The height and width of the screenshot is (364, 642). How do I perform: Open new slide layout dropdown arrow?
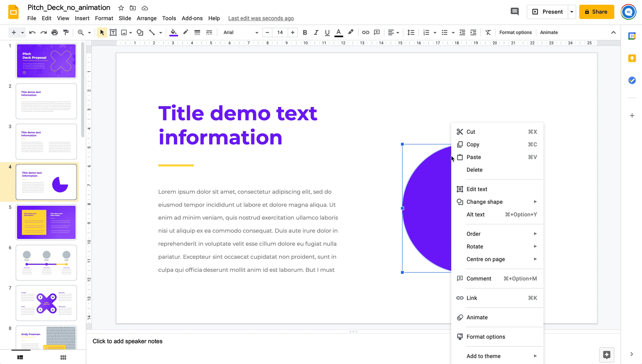pos(23,32)
